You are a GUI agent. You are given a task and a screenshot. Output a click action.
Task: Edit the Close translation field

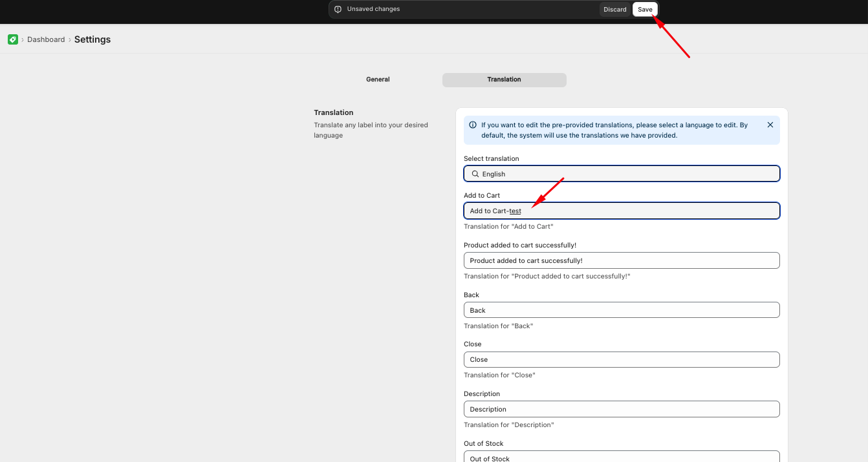pos(622,359)
